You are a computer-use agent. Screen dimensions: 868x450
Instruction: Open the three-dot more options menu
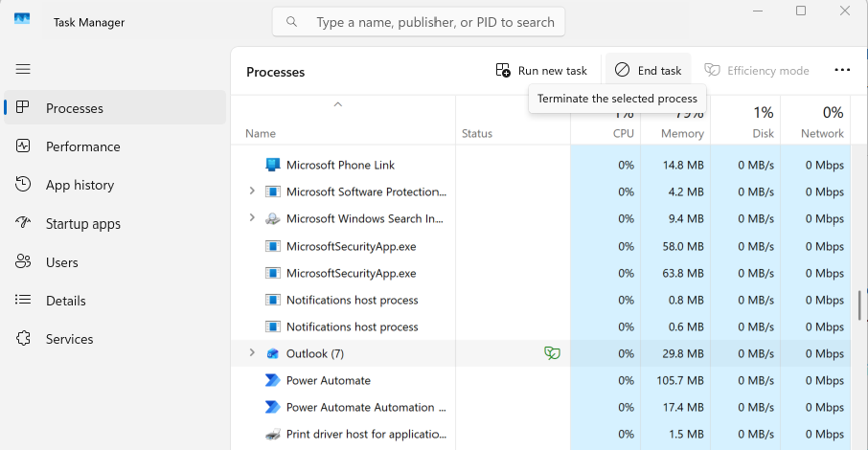pyautogui.click(x=842, y=70)
